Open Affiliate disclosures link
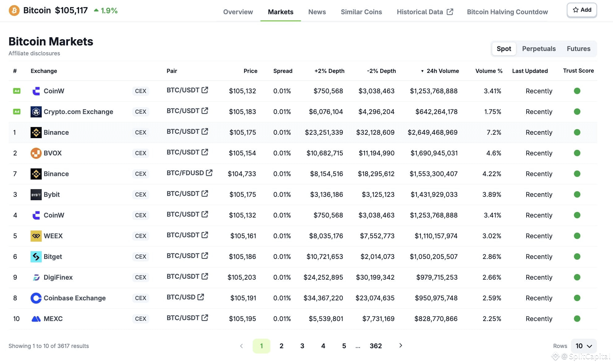The height and width of the screenshot is (364, 613). click(34, 53)
